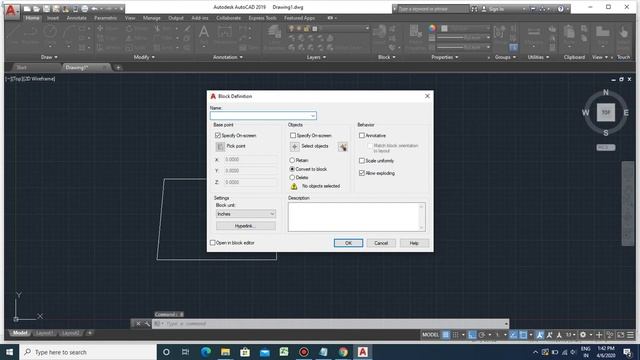
Task: Open the Quick Select icon in Objects
Action: tap(343, 147)
